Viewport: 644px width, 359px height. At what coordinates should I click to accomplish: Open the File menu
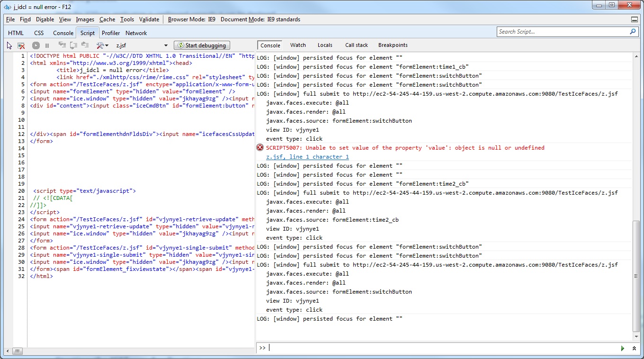coord(10,19)
